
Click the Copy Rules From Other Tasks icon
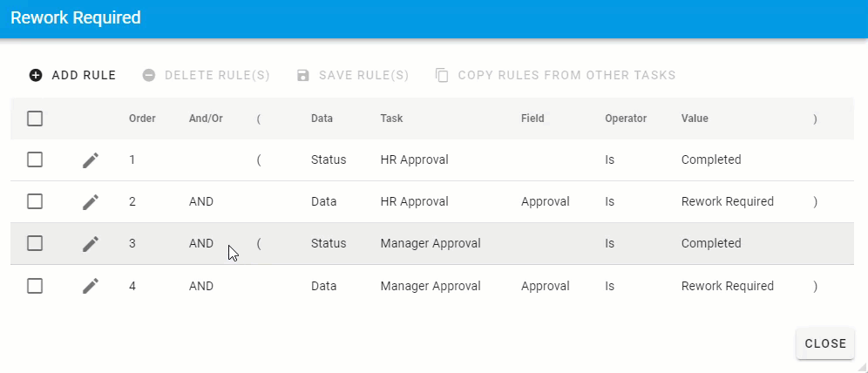point(442,75)
